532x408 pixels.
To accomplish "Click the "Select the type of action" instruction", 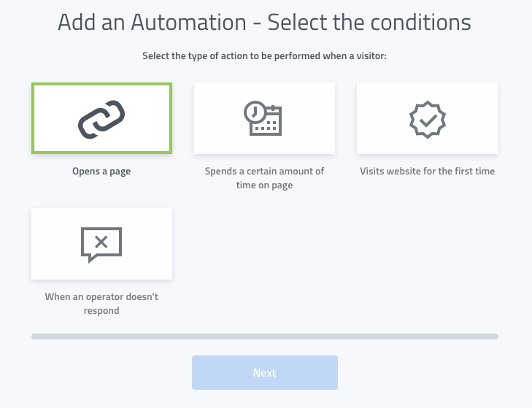I will pos(264,55).
